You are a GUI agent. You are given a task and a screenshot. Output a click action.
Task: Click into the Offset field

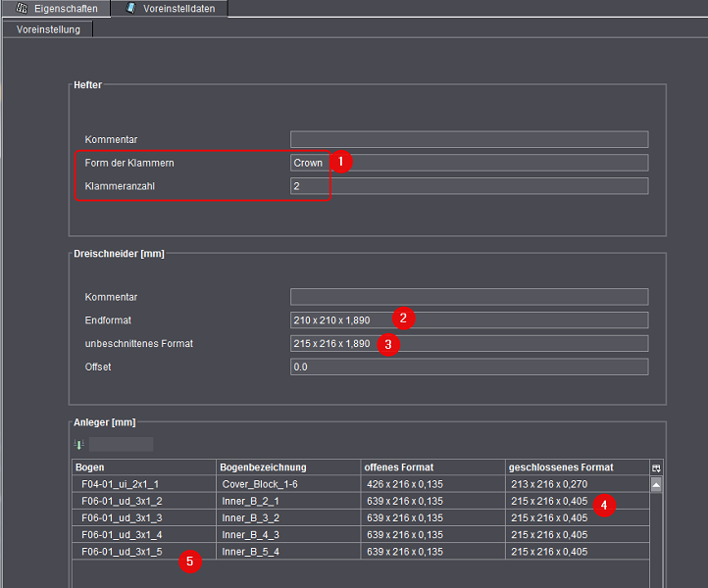[469, 367]
